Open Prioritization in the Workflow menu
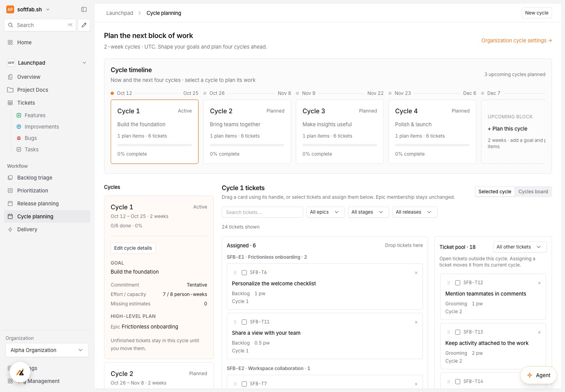 47,191
